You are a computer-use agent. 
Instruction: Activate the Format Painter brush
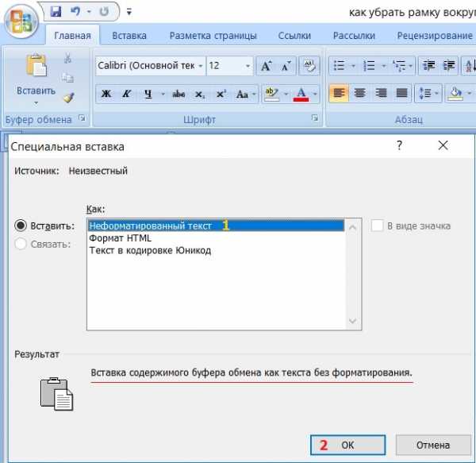69,97
